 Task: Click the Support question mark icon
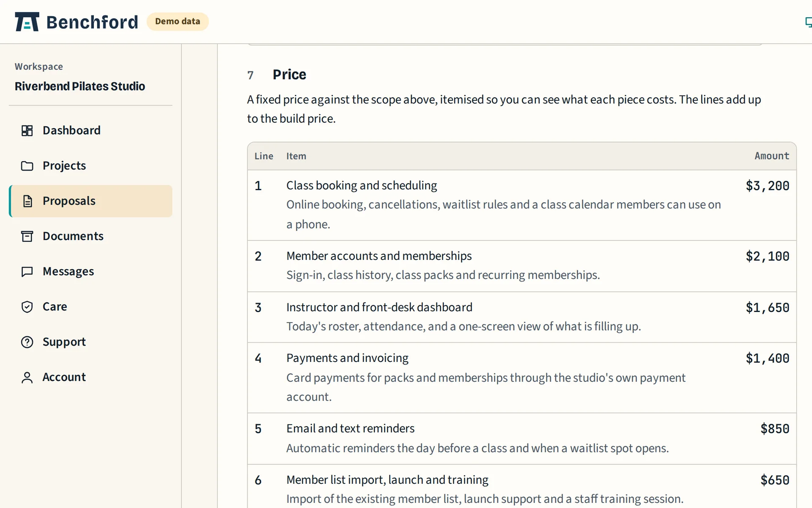pyautogui.click(x=27, y=342)
